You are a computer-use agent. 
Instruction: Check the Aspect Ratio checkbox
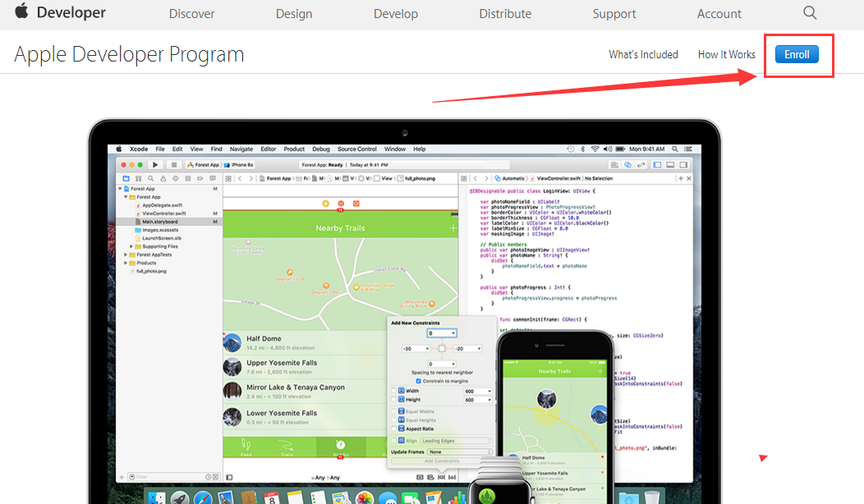click(393, 428)
